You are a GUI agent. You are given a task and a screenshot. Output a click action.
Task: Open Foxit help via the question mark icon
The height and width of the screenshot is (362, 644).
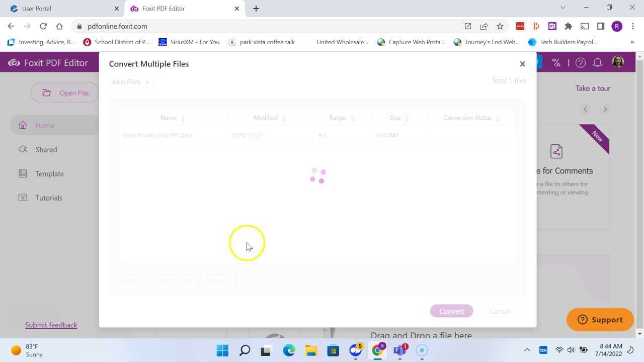click(580, 62)
